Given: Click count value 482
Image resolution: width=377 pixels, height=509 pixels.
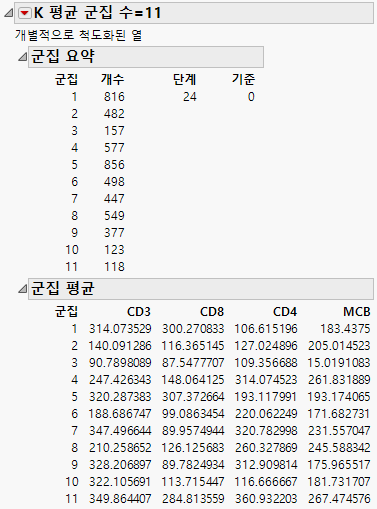Looking at the screenshot, I should coord(114,114).
